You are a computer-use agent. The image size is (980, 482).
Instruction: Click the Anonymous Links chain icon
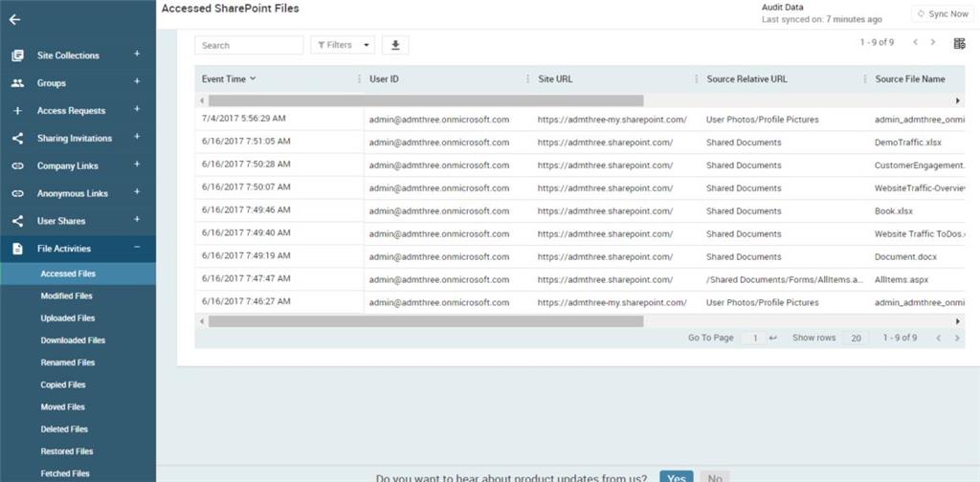[17, 193]
